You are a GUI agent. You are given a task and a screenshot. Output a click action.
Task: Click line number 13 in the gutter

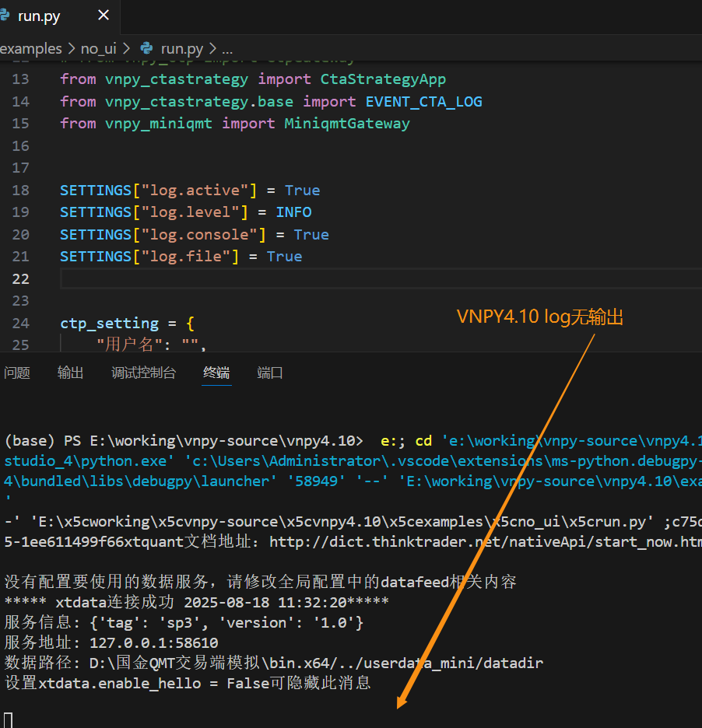coord(20,79)
